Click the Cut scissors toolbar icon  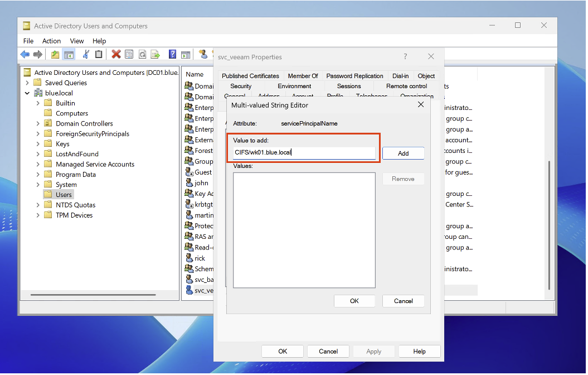(x=85, y=54)
